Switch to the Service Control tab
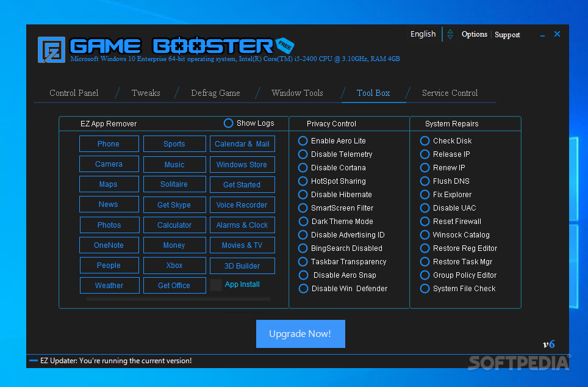Image resolution: width=588 pixels, height=387 pixels. click(x=450, y=93)
